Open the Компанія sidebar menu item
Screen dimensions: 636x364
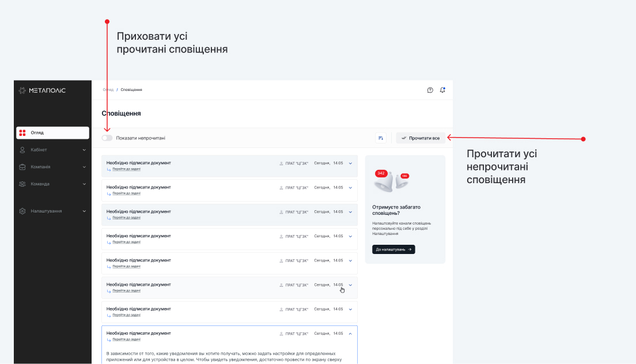tap(40, 167)
